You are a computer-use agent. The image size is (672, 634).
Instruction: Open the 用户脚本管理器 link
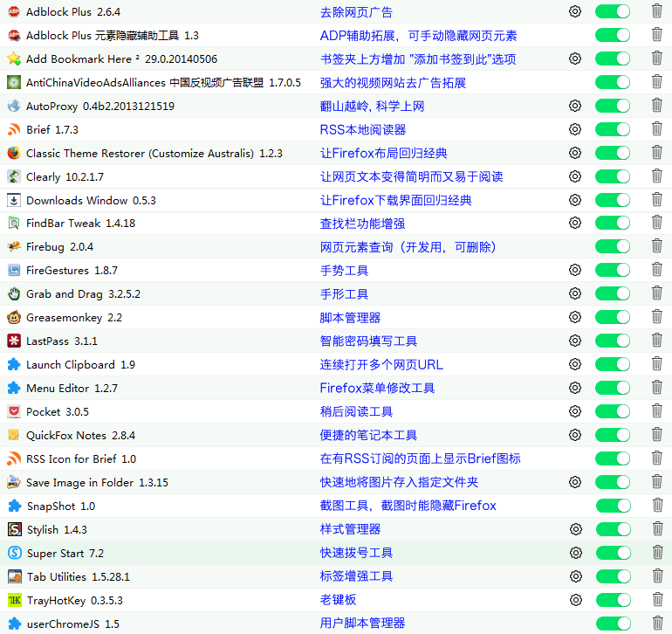pyautogui.click(x=362, y=624)
